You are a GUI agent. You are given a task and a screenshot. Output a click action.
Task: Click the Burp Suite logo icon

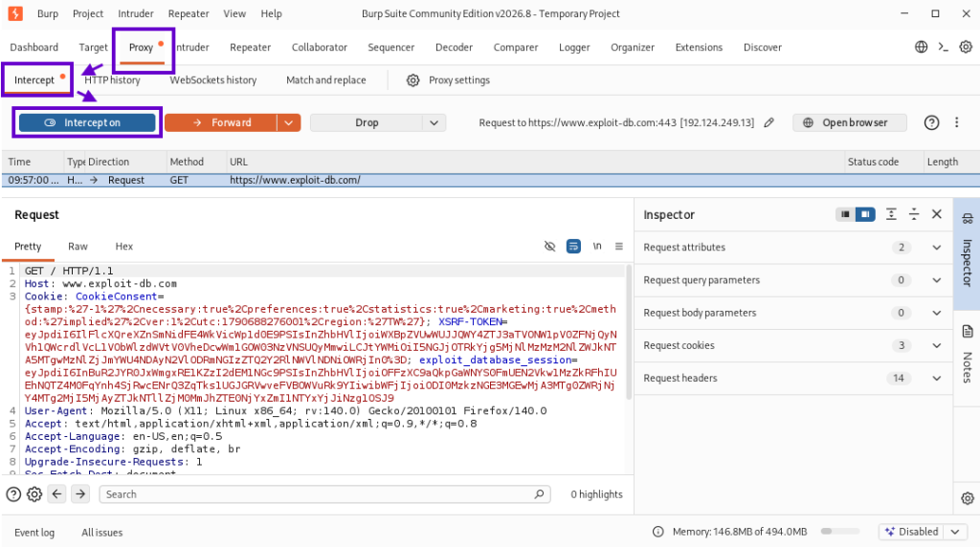(15, 13)
